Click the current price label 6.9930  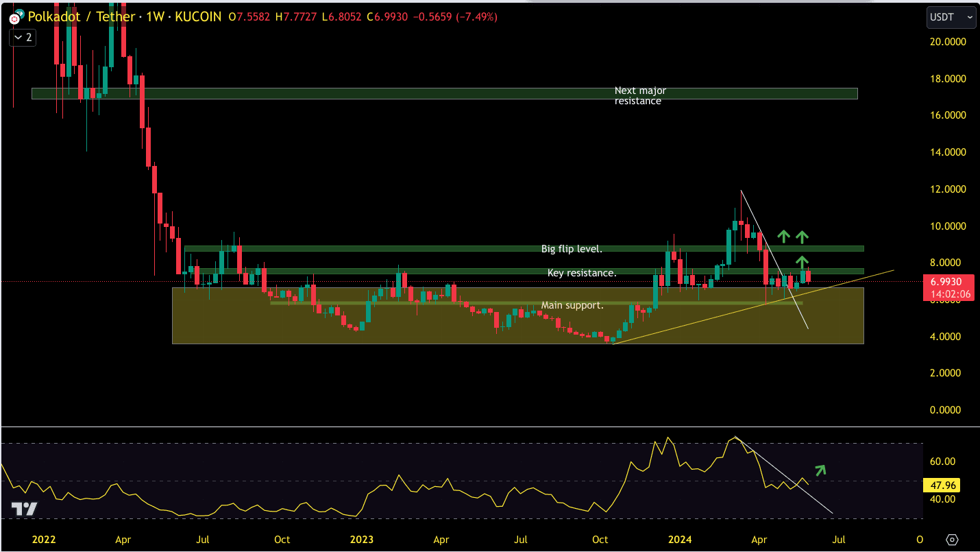[x=947, y=282]
